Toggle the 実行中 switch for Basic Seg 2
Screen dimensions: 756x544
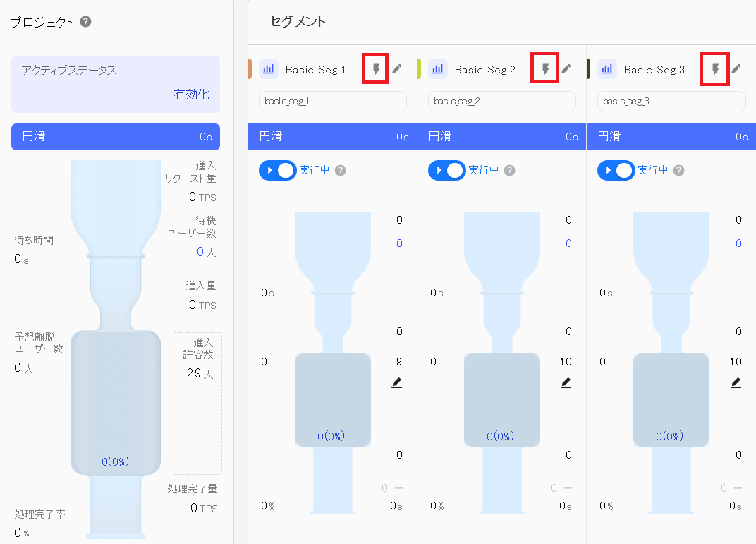point(447,170)
